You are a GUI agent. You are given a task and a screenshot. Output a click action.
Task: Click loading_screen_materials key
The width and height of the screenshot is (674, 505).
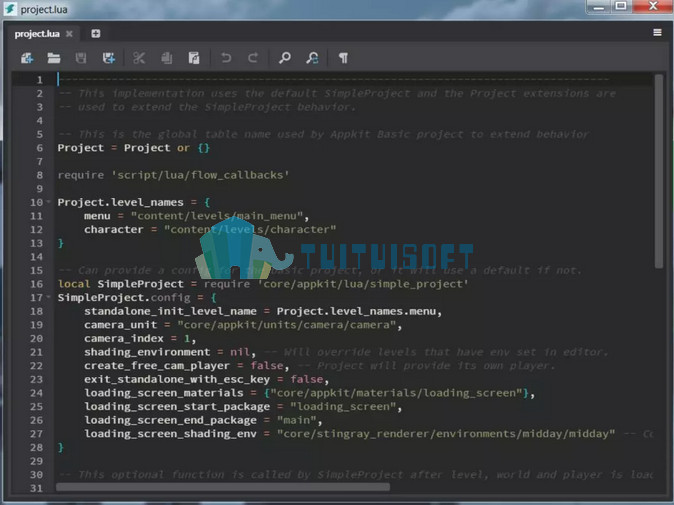tap(164, 393)
